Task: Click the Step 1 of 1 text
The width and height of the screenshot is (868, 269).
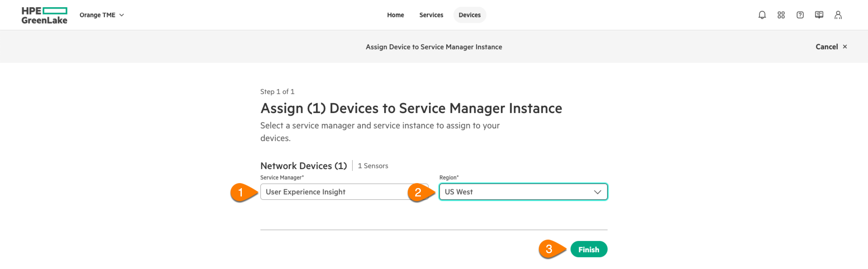Action: click(277, 91)
